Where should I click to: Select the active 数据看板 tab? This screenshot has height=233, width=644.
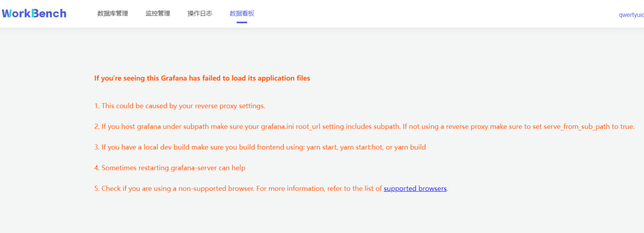[242, 13]
